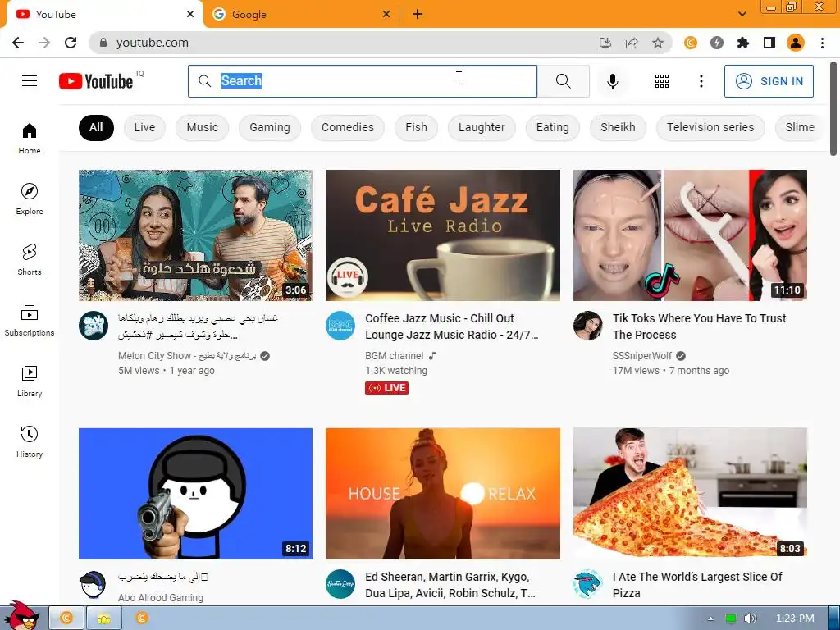Go to Home in sidebar

(x=30, y=138)
